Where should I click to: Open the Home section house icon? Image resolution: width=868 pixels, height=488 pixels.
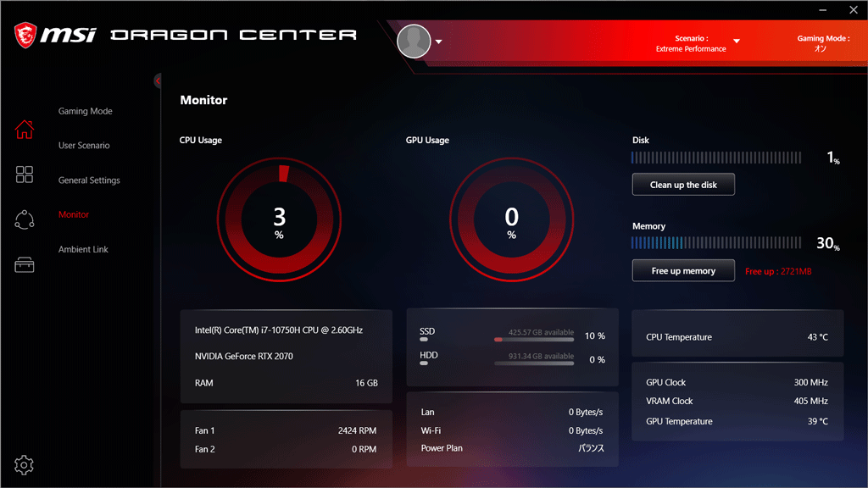coord(25,130)
